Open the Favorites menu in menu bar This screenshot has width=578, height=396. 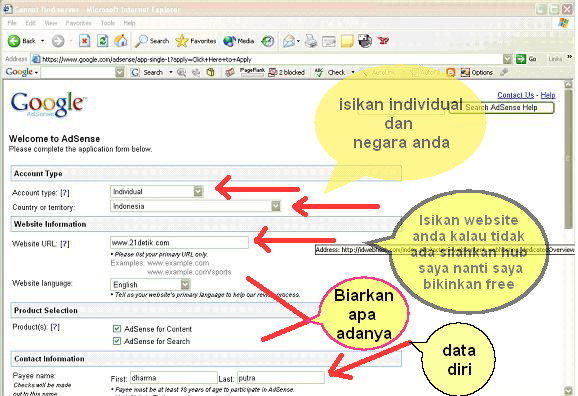point(79,23)
